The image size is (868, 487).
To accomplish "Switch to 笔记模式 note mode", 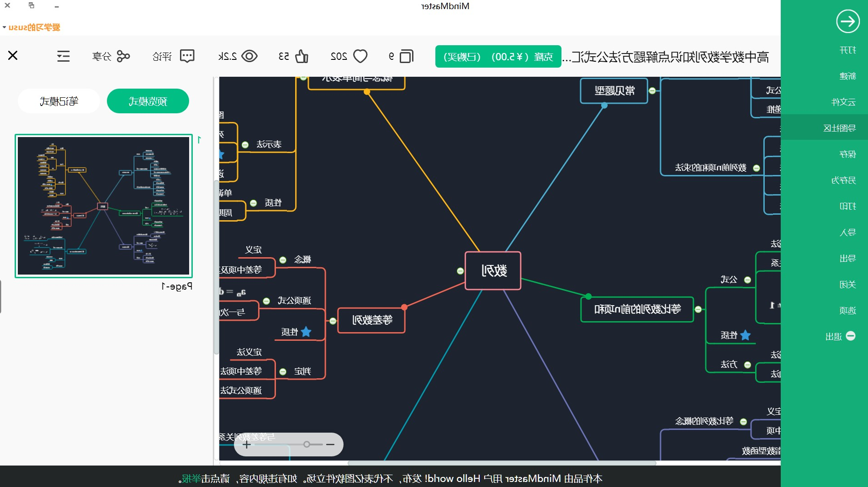I will (59, 101).
